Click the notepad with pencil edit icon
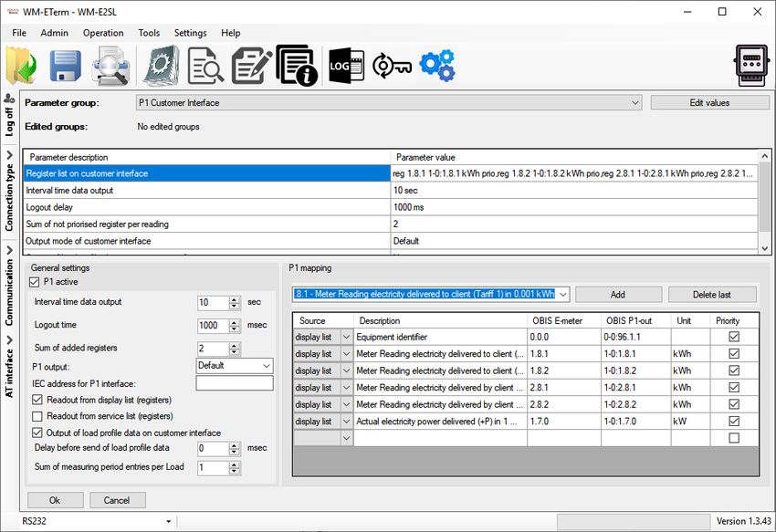The height and width of the screenshot is (532, 776). click(251, 66)
